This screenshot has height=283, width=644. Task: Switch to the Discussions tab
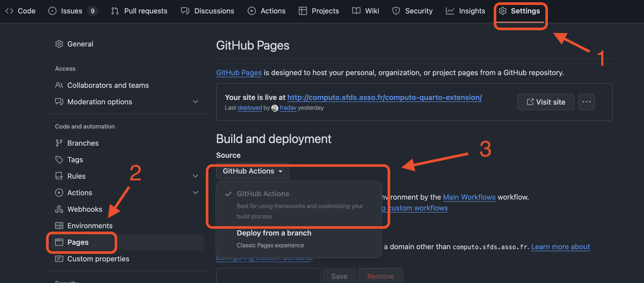[208, 11]
